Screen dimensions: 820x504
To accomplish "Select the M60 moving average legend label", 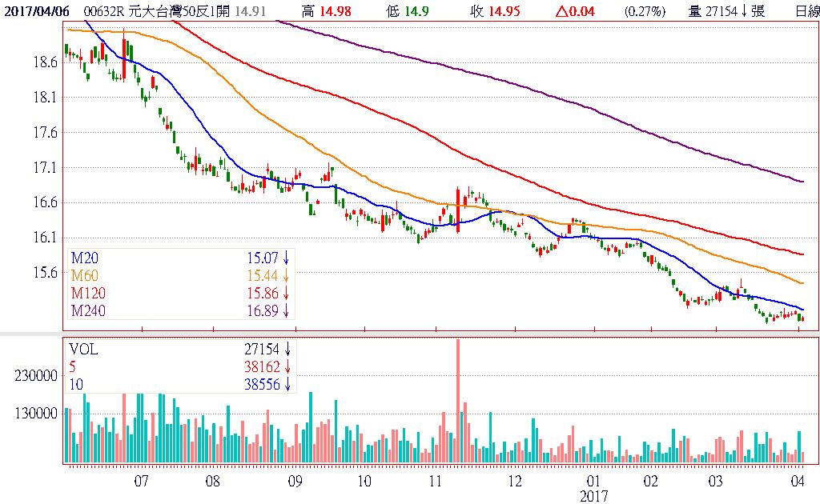I will click(x=86, y=276).
